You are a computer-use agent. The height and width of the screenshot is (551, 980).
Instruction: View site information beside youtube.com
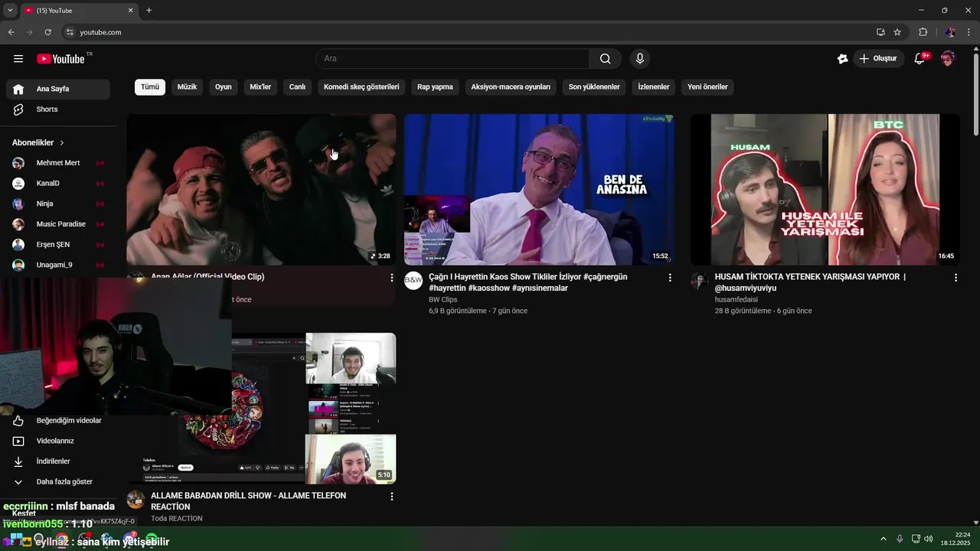pos(70,32)
